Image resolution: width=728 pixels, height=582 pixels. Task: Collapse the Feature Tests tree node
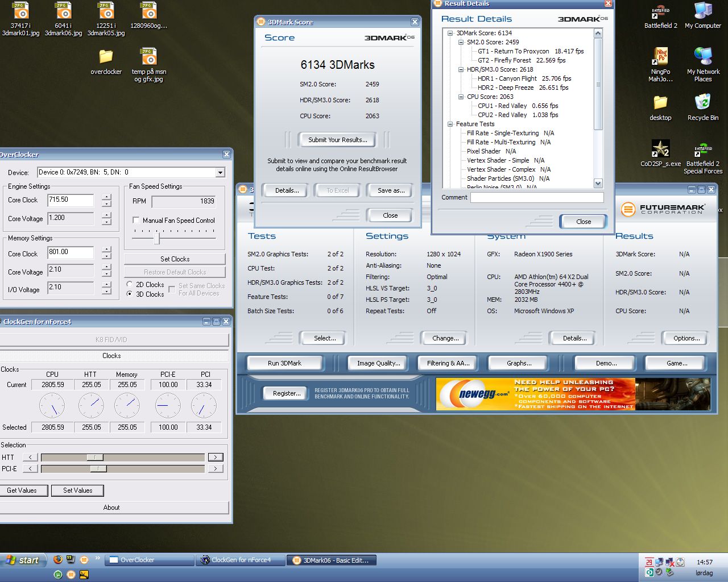tap(450, 124)
